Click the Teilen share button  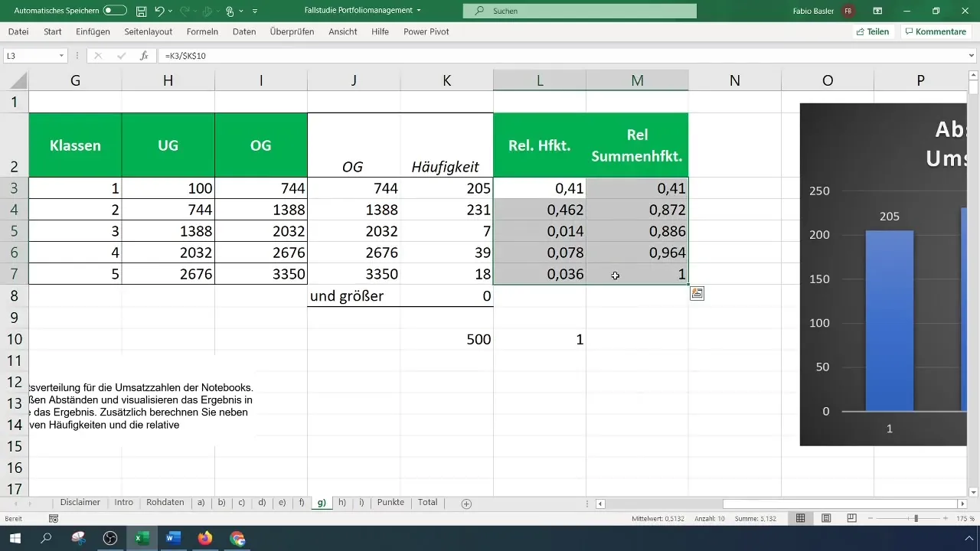(x=872, y=31)
